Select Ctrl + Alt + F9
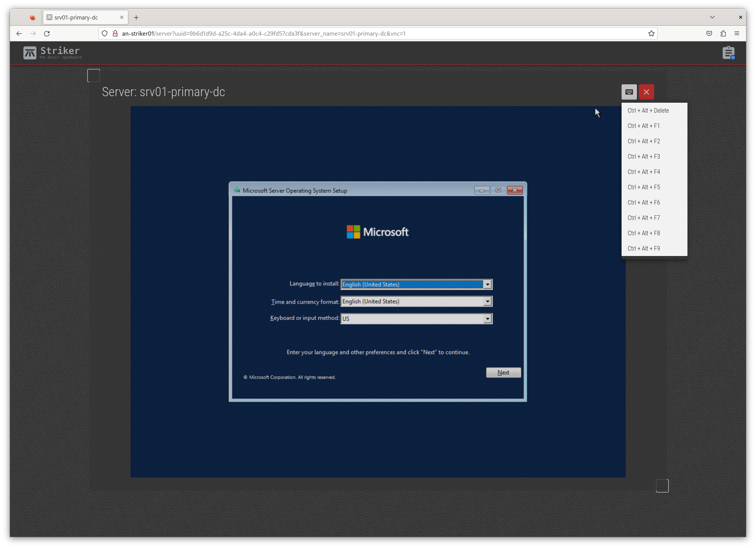Screen dimensions: 756x548 pyautogui.click(x=654, y=248)
